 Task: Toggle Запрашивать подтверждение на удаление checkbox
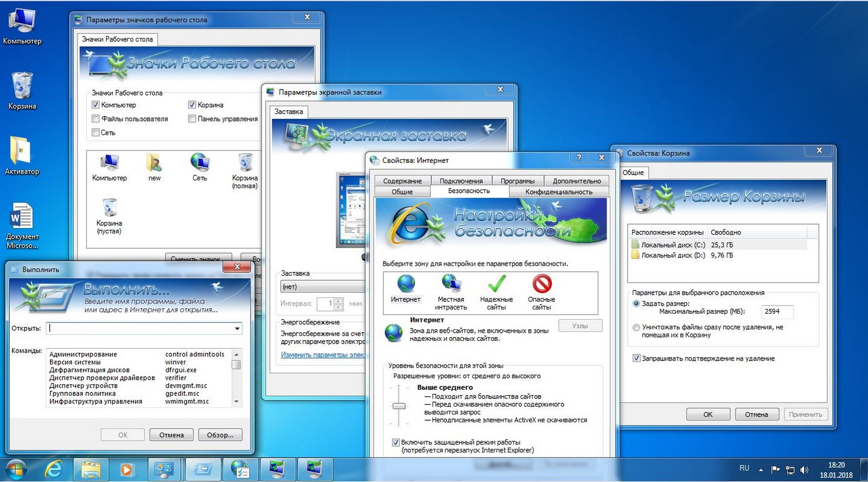tap(636, 358)
